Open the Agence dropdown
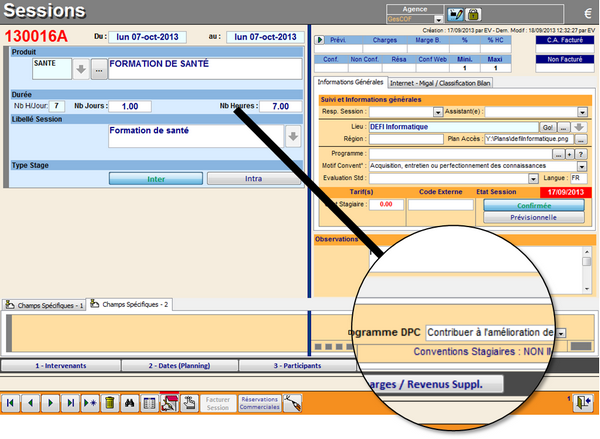Screen dimensions: 600x439 [x=436, y=17]
